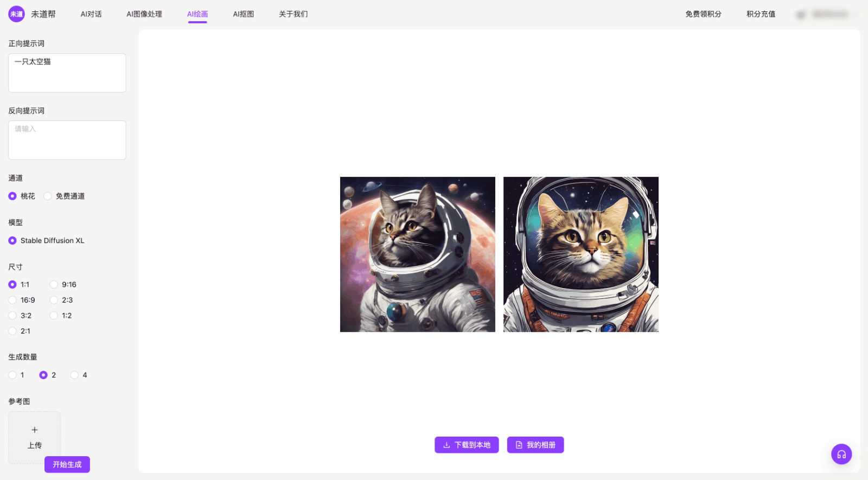This screenshot has width=868, height=480.
Task: Open the space cat with red planet image
Action: click(x=418, y=254)
